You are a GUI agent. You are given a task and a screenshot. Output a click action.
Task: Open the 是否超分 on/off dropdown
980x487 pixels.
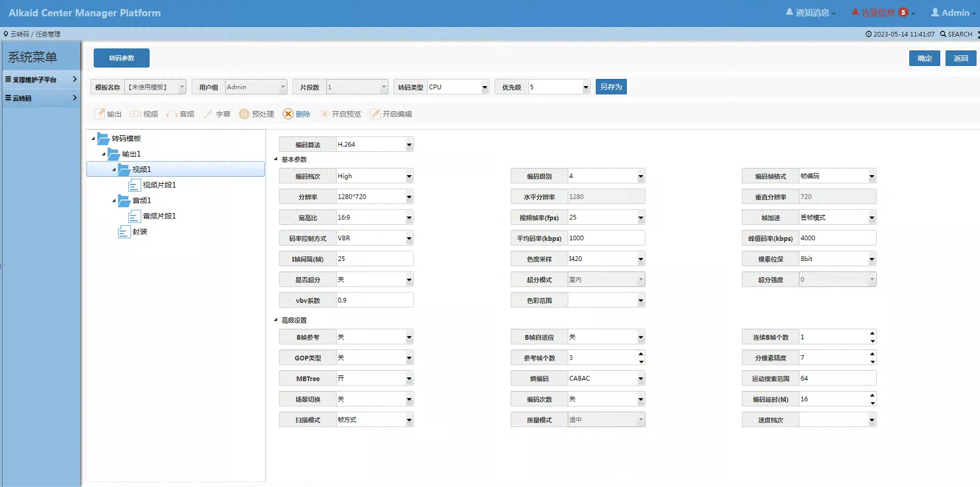(x=409, y=280)
